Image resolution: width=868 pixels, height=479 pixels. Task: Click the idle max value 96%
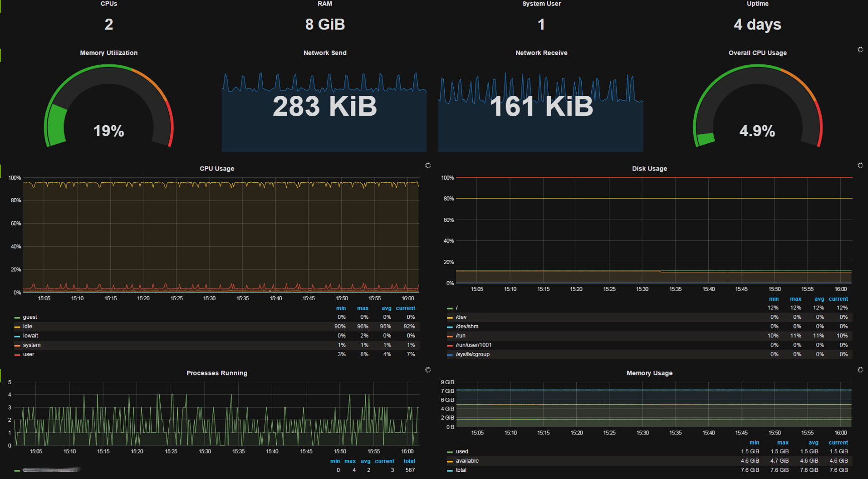tap(363, 327)
